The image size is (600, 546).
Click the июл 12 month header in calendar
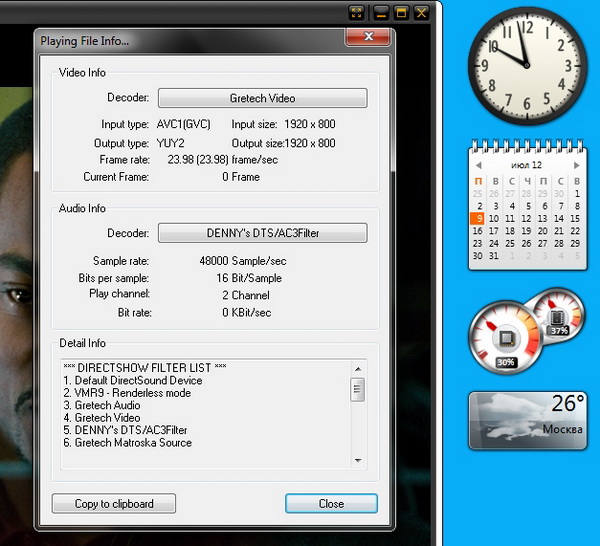pos(528,165)
